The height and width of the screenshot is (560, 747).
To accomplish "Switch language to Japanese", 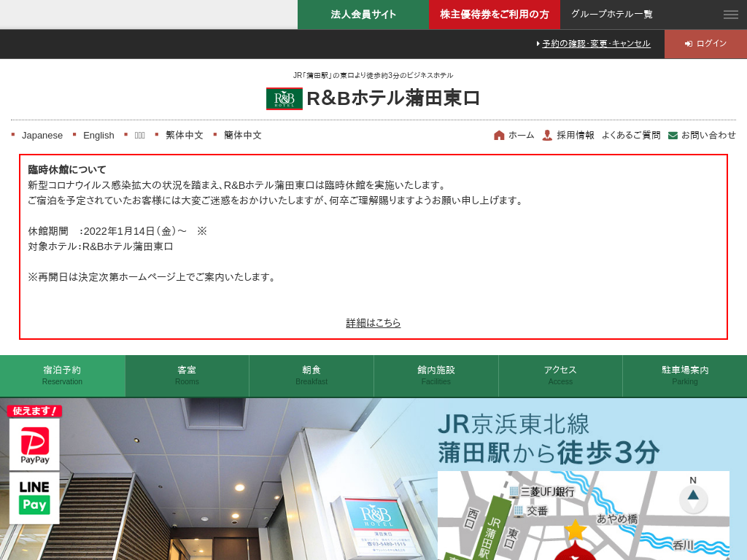I will coord(42,135).
